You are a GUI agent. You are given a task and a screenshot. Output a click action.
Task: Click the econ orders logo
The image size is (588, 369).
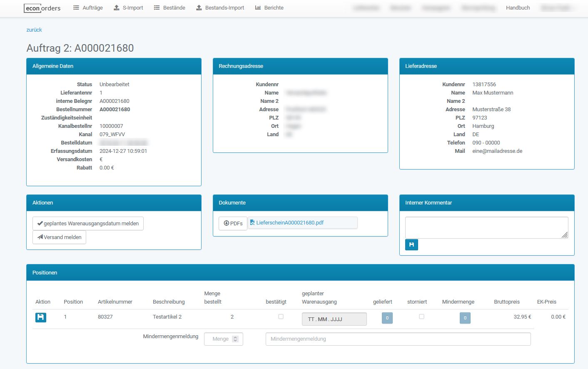click(x=42, y=8)
